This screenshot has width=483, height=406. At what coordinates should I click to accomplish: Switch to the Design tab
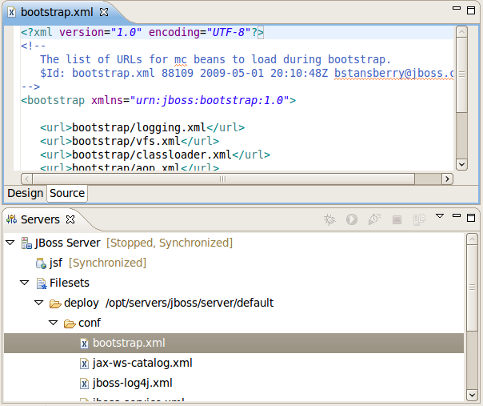[x=25, y=193]
